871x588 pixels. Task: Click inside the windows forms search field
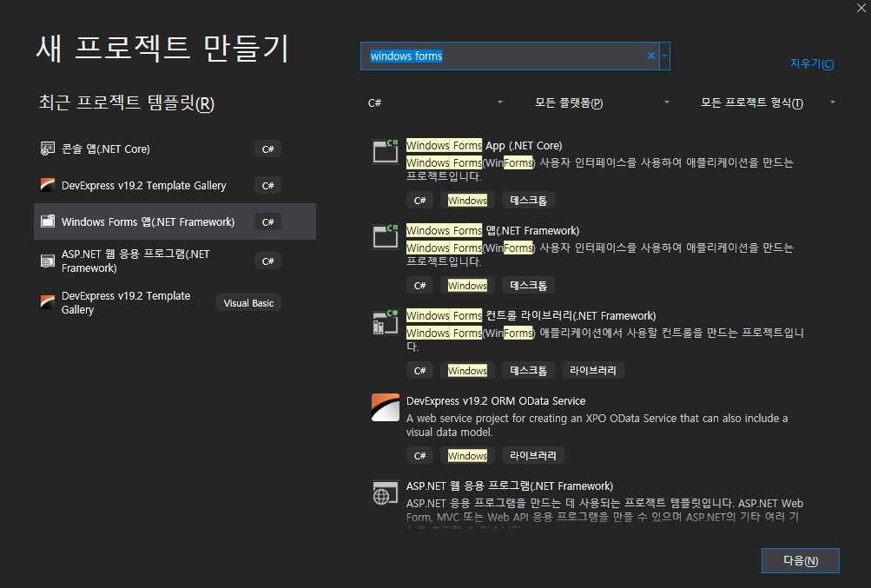click(508, 56)
